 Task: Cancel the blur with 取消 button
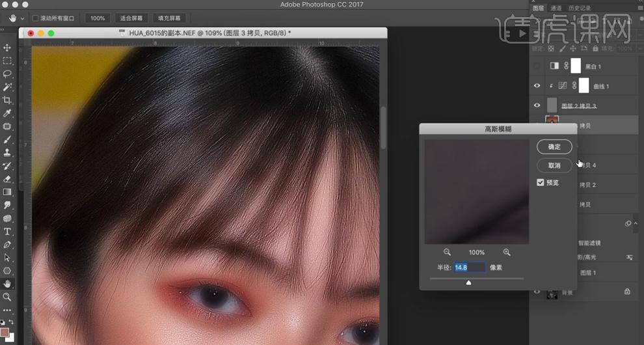coord(554,165)
